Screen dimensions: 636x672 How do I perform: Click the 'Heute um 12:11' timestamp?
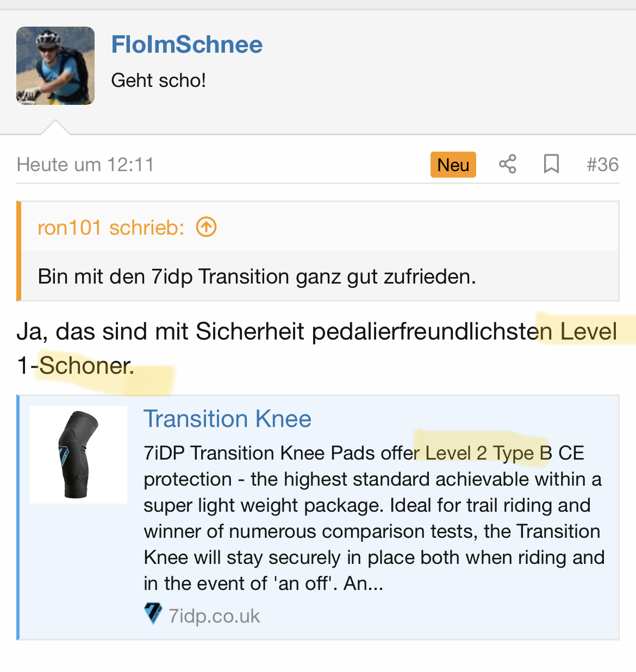85,165
